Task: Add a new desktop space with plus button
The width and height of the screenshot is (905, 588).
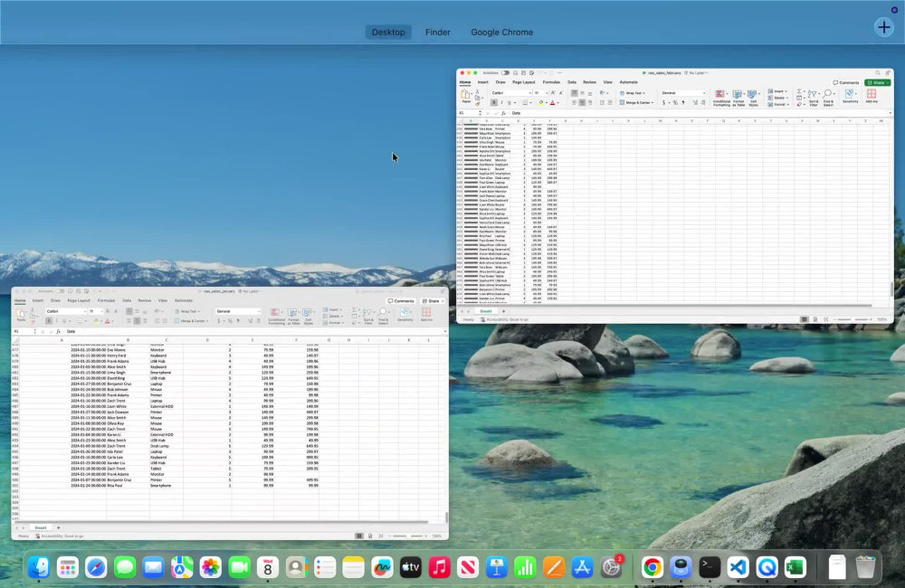Action: coord(883,27)
